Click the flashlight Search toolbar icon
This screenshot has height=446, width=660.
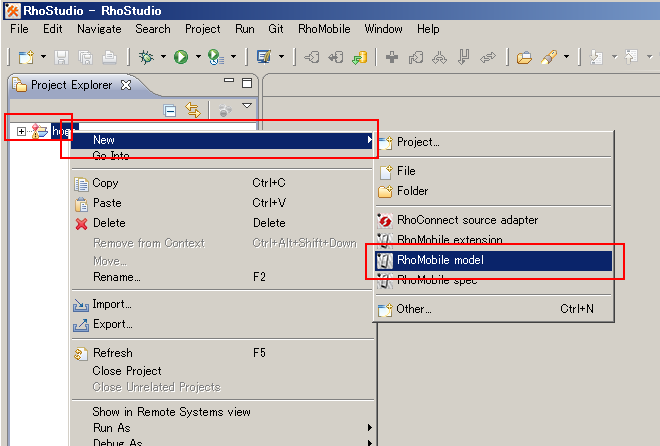point(549,57)
